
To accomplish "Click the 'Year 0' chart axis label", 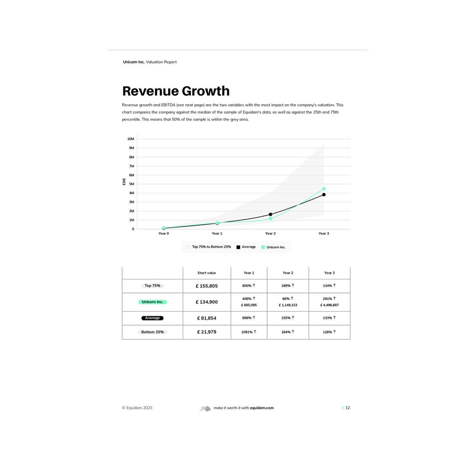I will (x=164, y=234).
